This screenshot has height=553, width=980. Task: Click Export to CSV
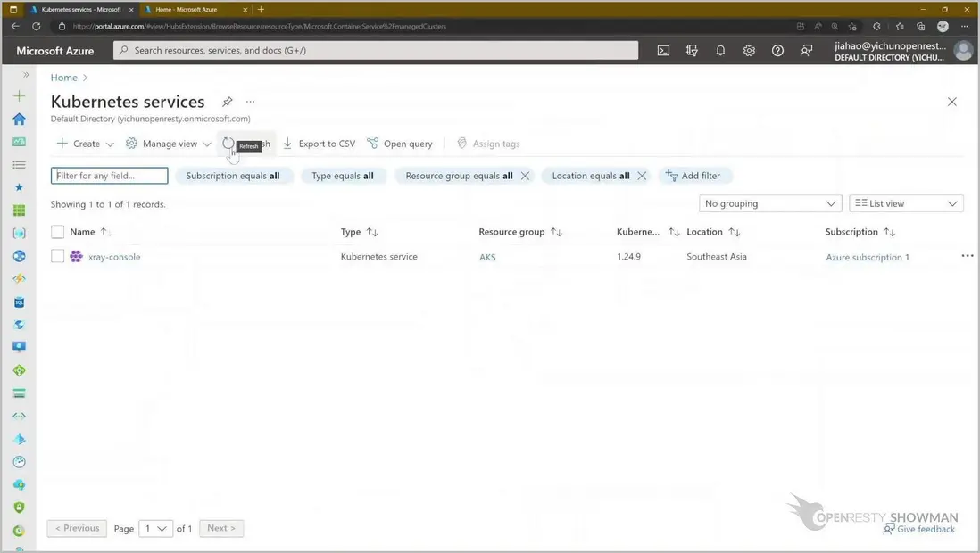click(x=319, y=144)
